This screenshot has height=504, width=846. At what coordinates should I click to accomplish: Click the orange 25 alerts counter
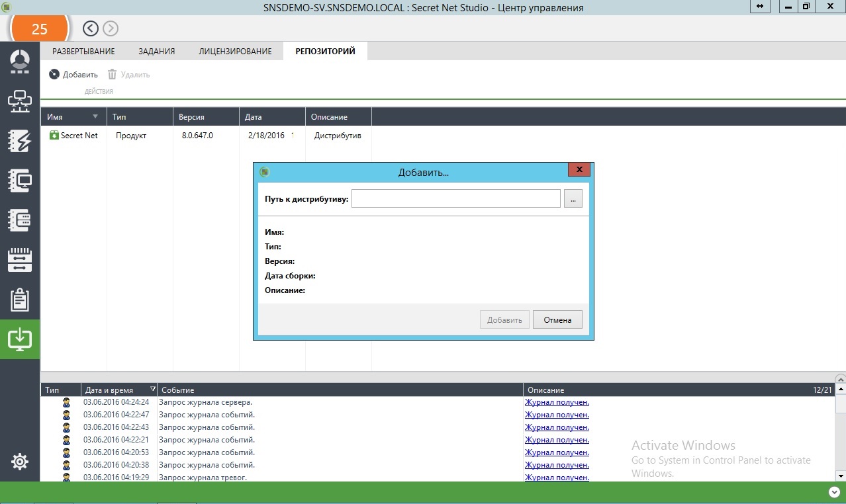pos(40,28)
